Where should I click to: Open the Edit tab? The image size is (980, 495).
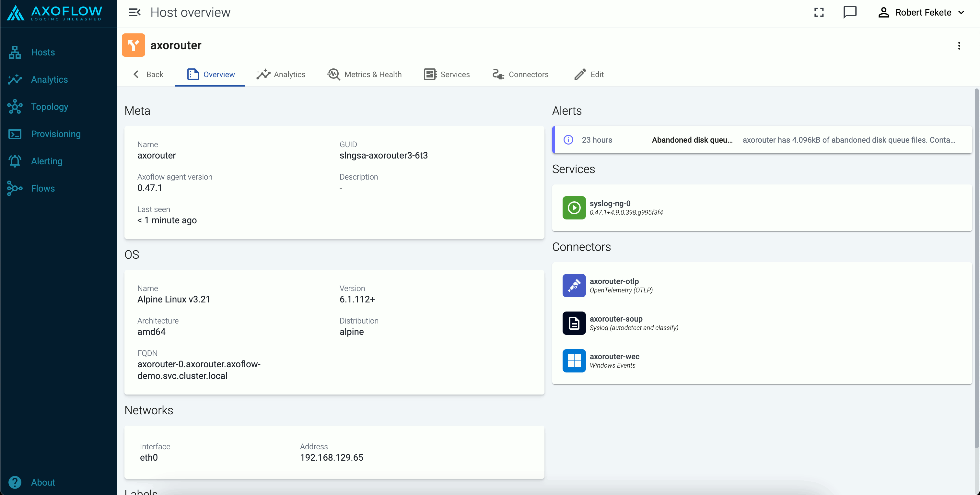[589, 74]
